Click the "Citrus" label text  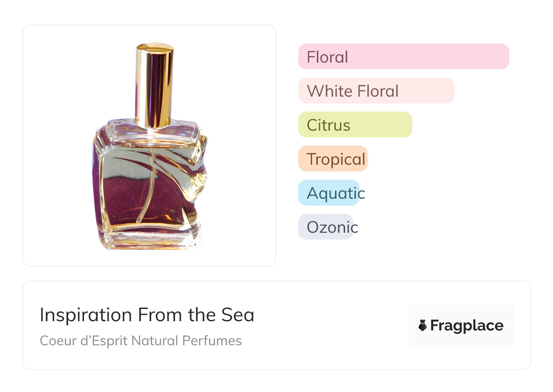tap(328, 125)
